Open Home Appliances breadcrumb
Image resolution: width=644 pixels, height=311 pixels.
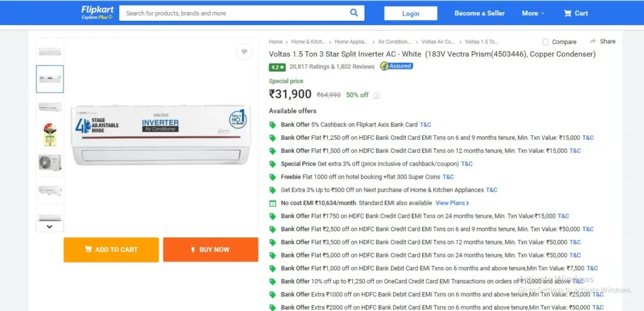click(351, 42)
